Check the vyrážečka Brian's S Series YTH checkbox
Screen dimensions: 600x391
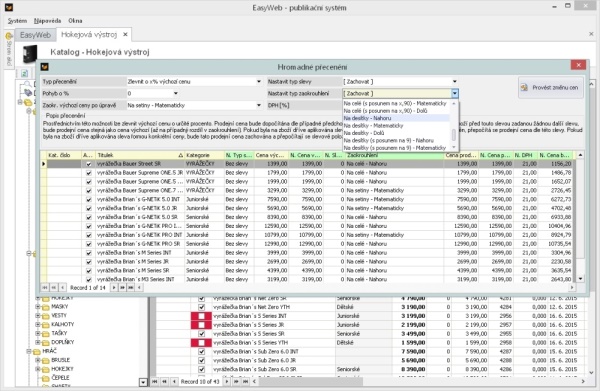pos(201,343)
